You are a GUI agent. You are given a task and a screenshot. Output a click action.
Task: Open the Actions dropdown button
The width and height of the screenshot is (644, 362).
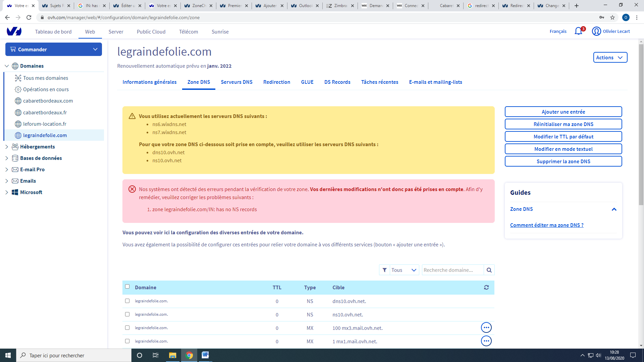click(x=610, y=57)
